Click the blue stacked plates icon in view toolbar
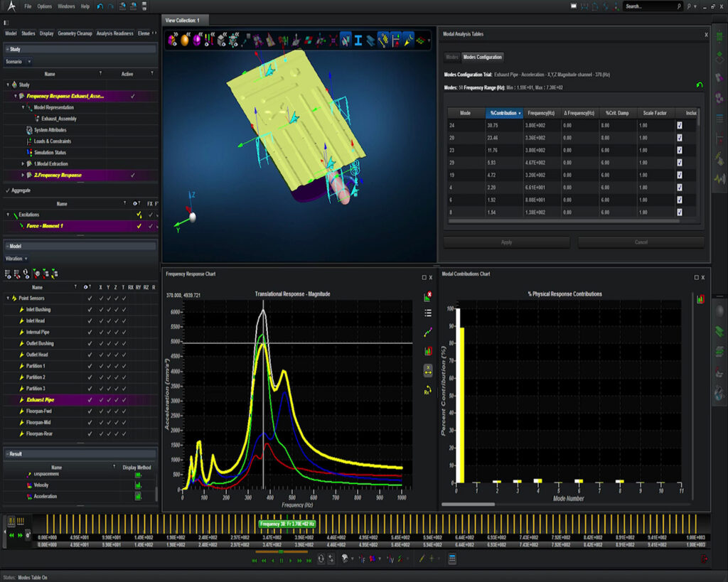Image resolution: width=728 pixels, height=582 pixels. click(x=370, y=41)
